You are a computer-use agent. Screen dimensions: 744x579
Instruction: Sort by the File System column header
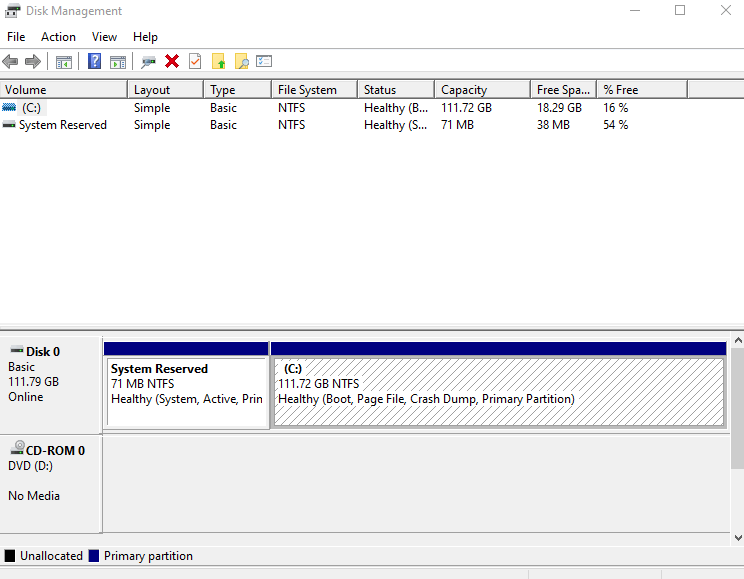pyautogui.click(x=315, y=90)
